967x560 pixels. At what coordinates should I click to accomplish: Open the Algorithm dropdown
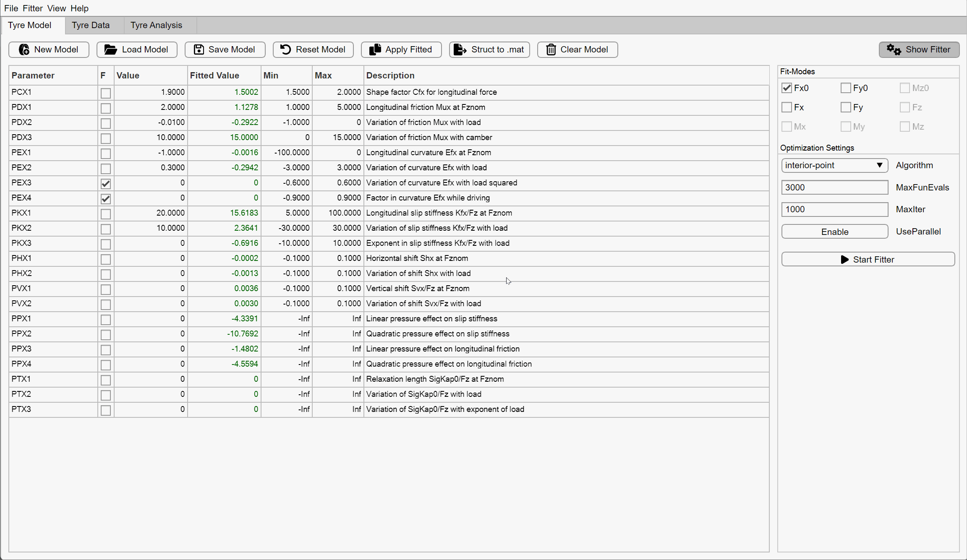[834, 165]
